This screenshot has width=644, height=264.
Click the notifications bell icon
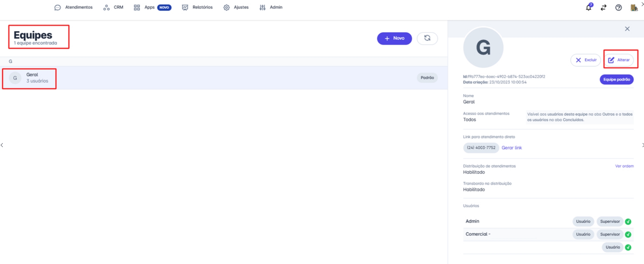589,7
